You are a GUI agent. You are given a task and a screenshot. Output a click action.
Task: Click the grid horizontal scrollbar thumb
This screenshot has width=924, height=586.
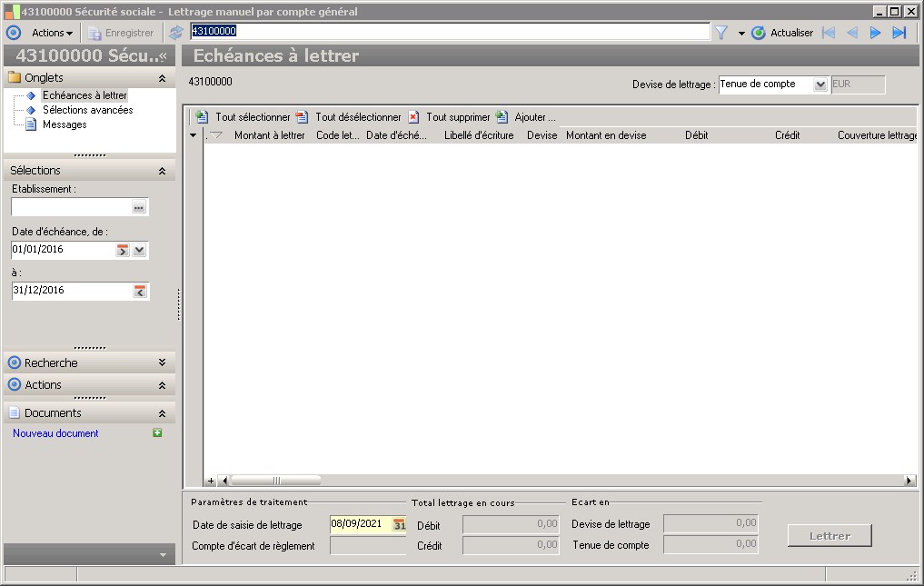coord(276,481)
